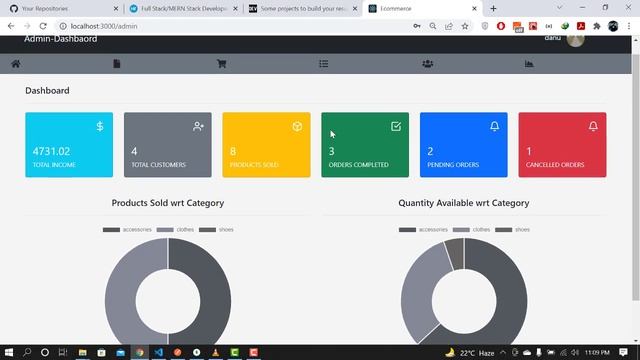The image size is (640, 360).
Task: Click the bell icon on Pending Orders card
Action: [x=494, y=127]
